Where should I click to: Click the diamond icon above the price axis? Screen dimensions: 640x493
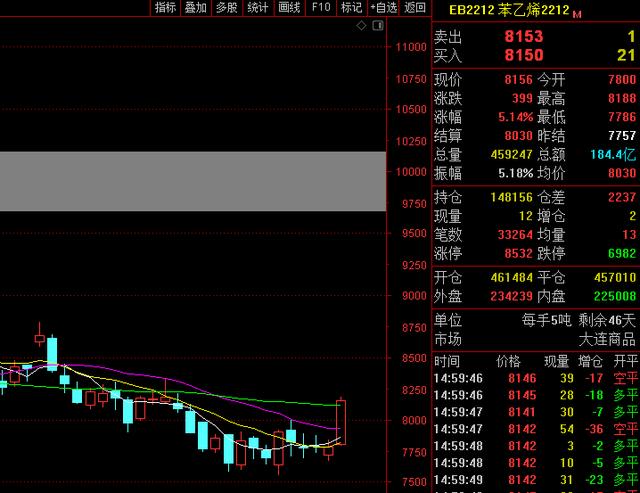click(361, 27)
